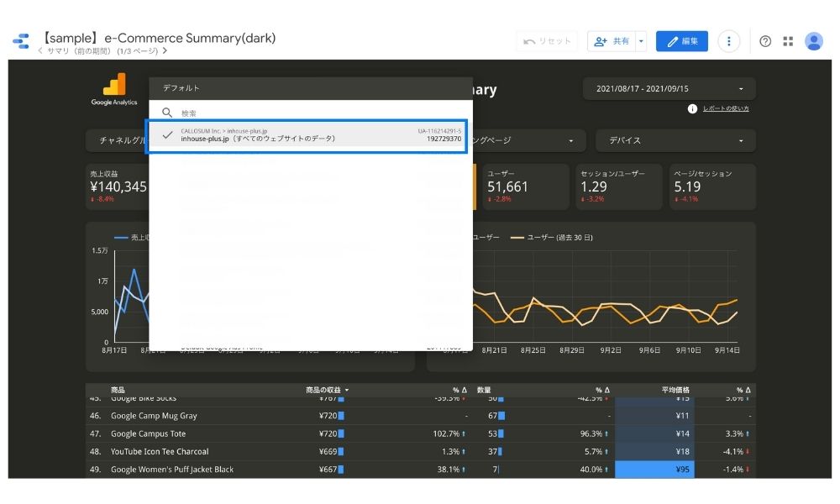Select the Google Campus Tote row
This screenshot has width=840, height=504.
(x=421, y=433)
